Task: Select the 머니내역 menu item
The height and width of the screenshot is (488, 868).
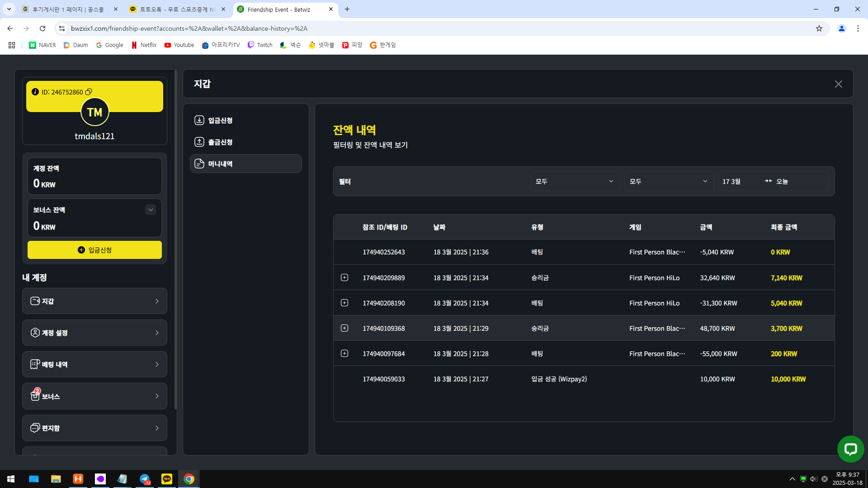Action: (x=245, y=164)
